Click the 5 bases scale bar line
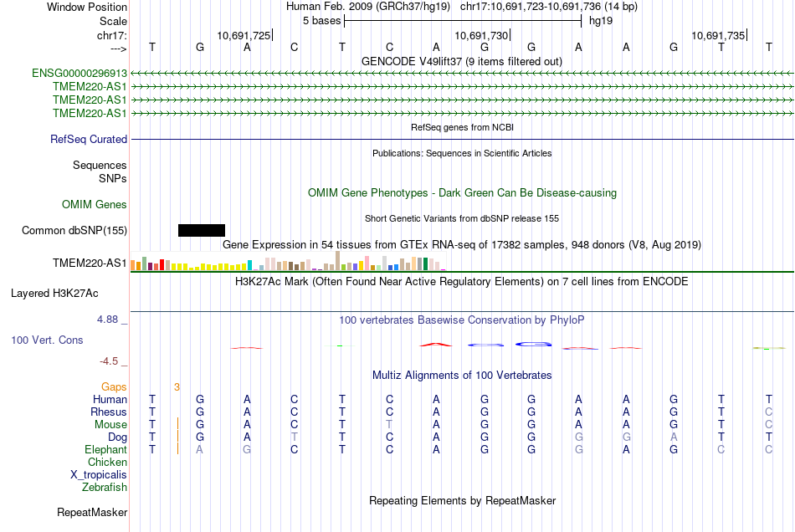This screenshot has height=532, width=795. (x=463, y=21)
